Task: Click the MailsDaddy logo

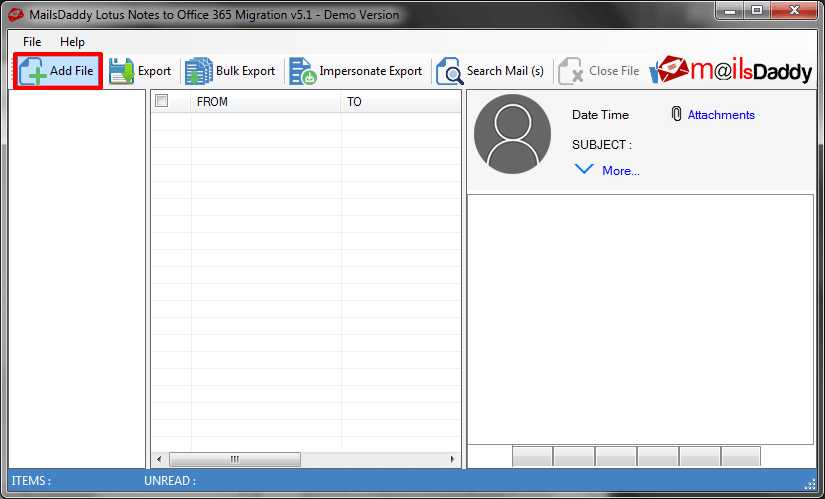Action: [731, 71]
